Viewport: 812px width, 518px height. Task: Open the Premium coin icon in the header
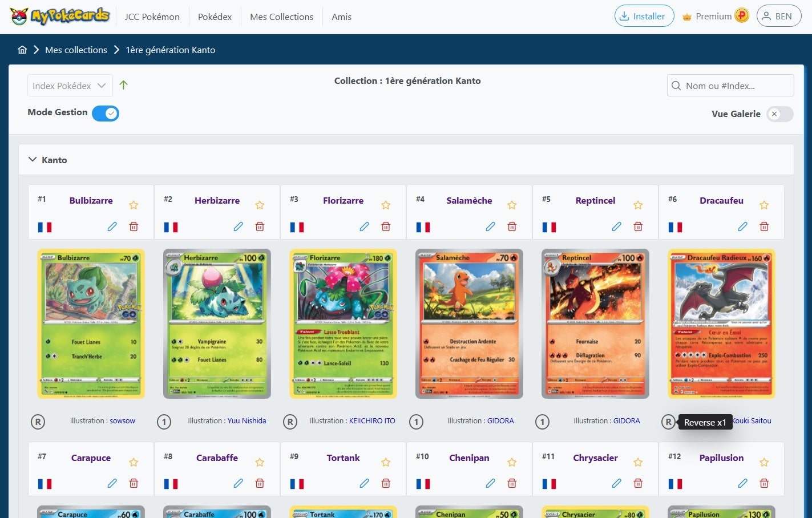(x=741, y=15)
